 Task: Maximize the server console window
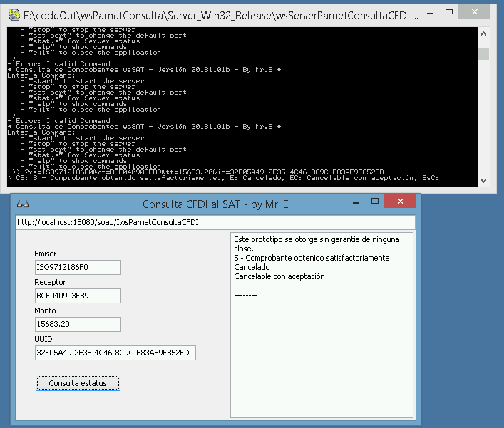click(x=448, y=12)
